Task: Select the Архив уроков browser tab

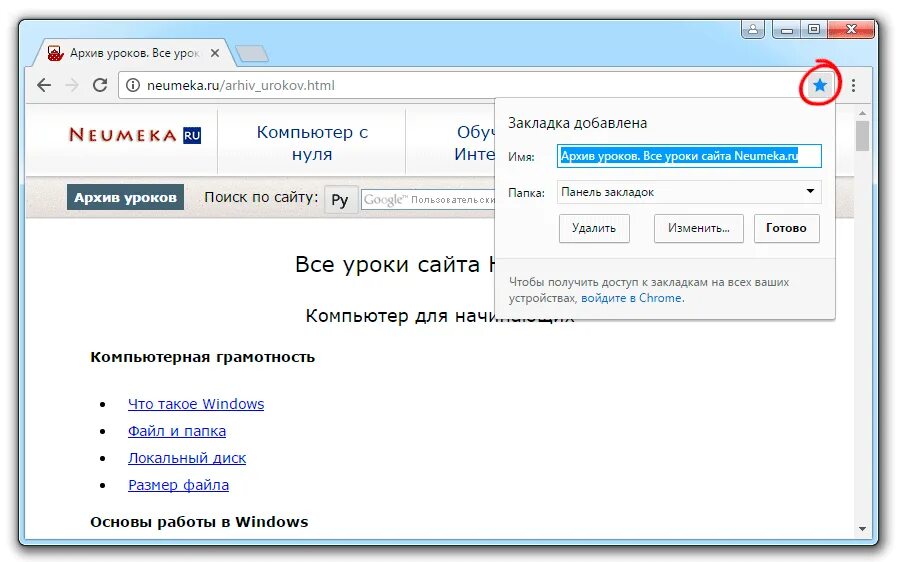Action: tap(134, 53)
